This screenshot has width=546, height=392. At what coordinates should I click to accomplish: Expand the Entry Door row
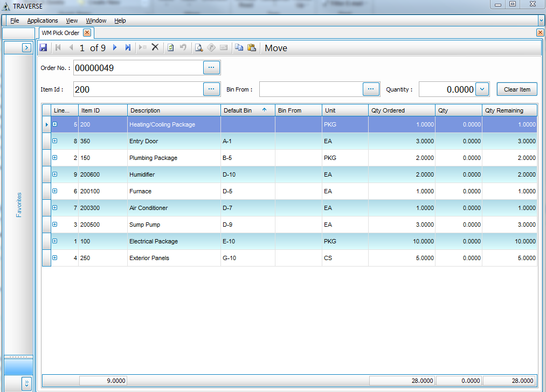[x=54, y=141]
